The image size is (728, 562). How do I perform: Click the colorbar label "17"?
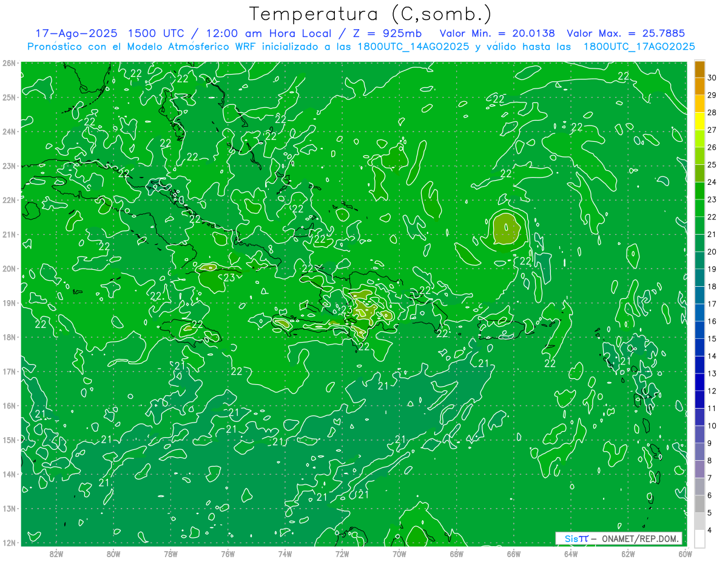tap(712, 304)
